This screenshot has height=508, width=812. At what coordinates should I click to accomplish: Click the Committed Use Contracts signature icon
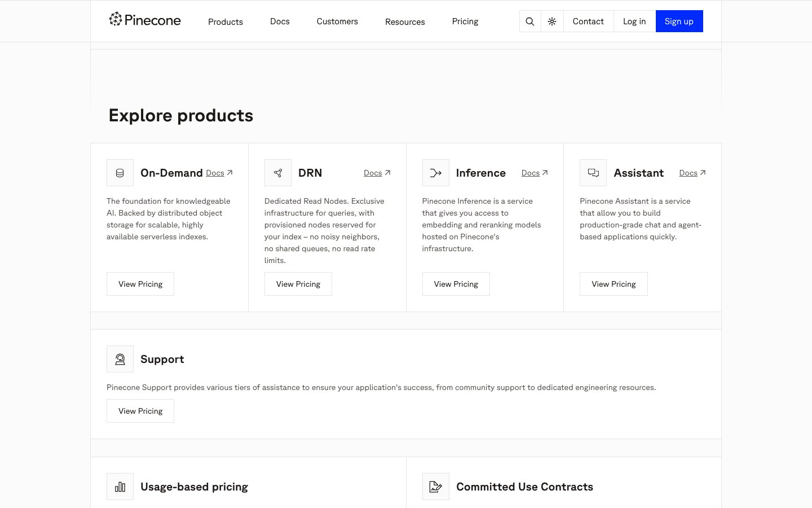click(435, 487)
